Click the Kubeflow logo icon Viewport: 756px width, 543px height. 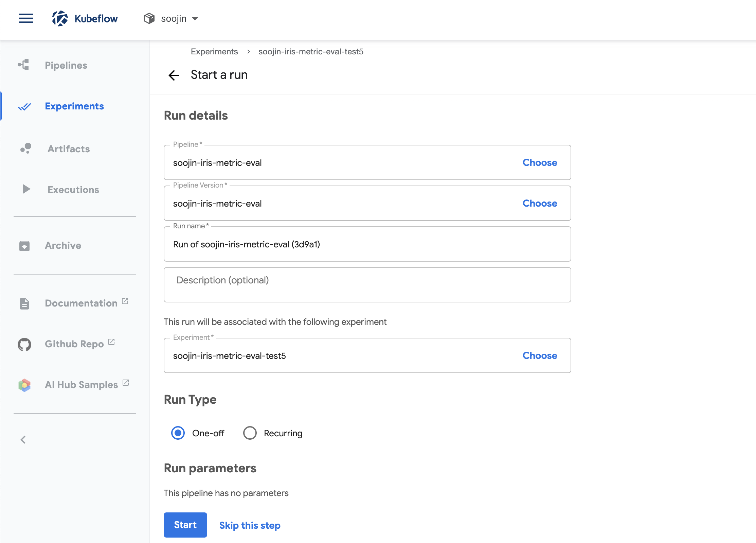tap(60, 18)
